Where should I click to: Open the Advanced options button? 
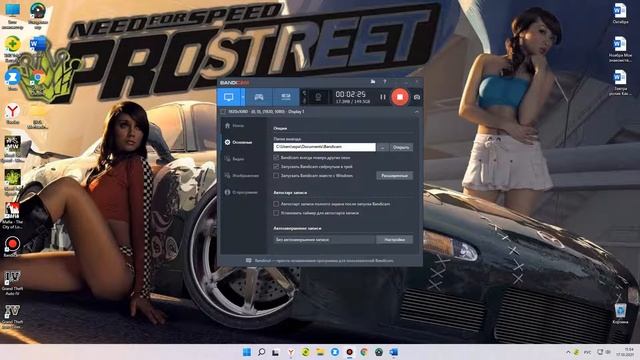click(394, 176)
